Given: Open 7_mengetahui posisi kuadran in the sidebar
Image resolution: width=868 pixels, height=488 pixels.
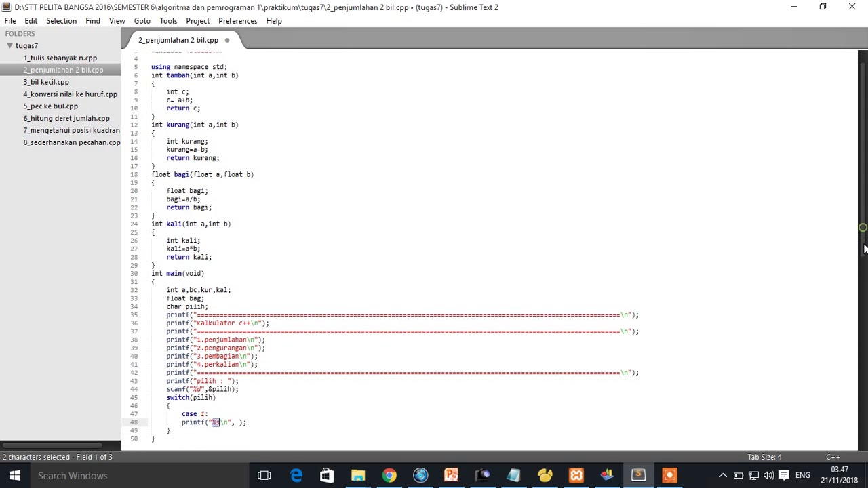Looking at the screenshot, I should coord(71,131).
